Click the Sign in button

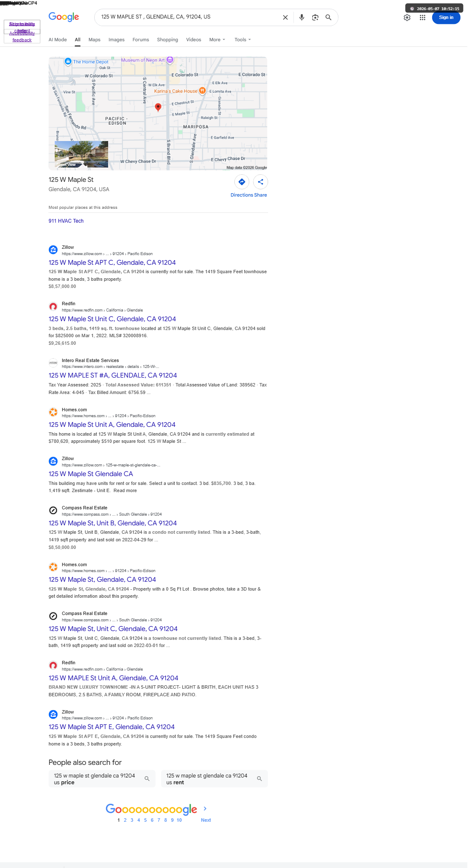click(x=446, y=18)
